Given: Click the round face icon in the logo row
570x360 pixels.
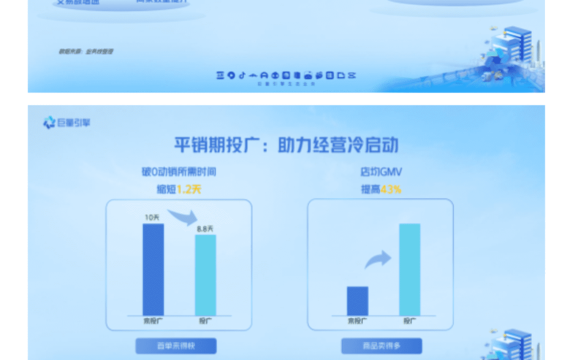Looking at the screenshot, I should point(275,75).
